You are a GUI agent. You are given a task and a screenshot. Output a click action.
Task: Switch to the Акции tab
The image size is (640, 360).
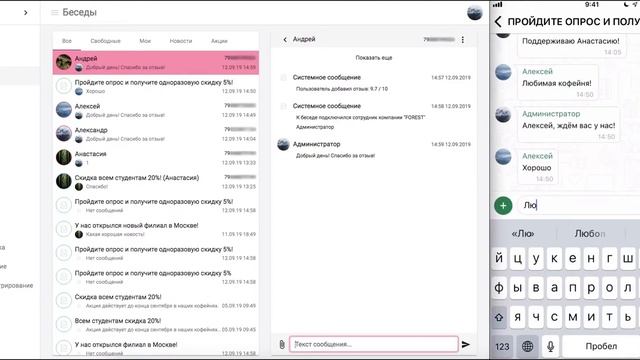tap(219, 41)
